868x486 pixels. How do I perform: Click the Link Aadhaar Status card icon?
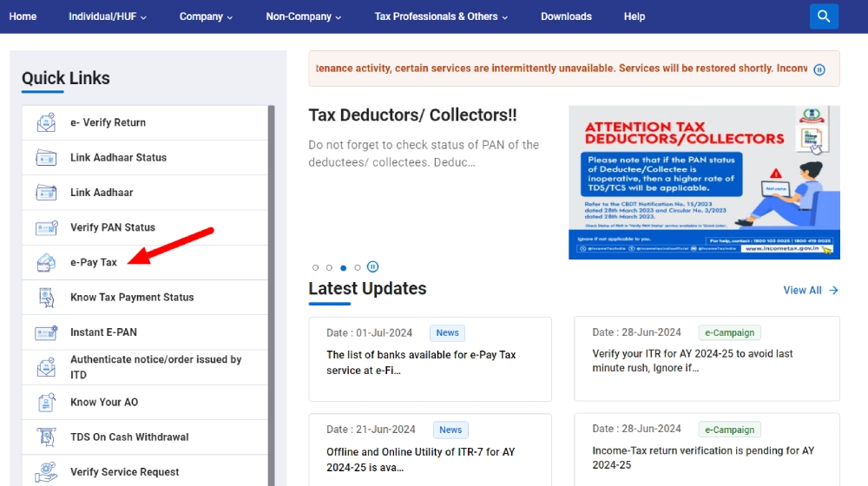coord(47,158)
